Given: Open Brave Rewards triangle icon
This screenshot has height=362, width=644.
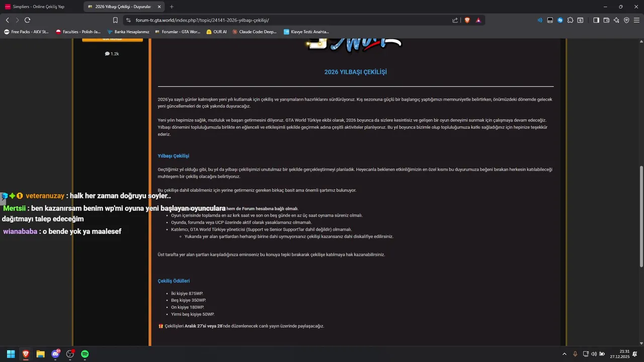Looking at the screenshot, I should (x=478, y=20).
